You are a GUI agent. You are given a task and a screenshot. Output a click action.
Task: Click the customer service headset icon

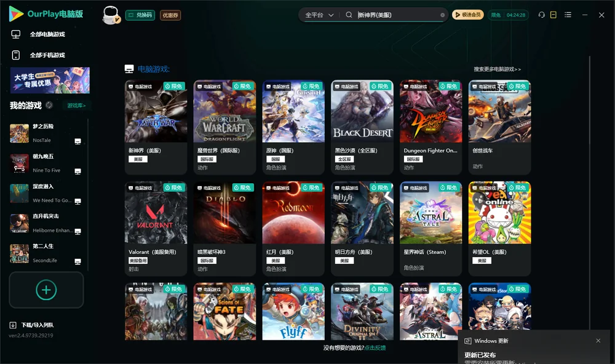[x=542, y=15]
